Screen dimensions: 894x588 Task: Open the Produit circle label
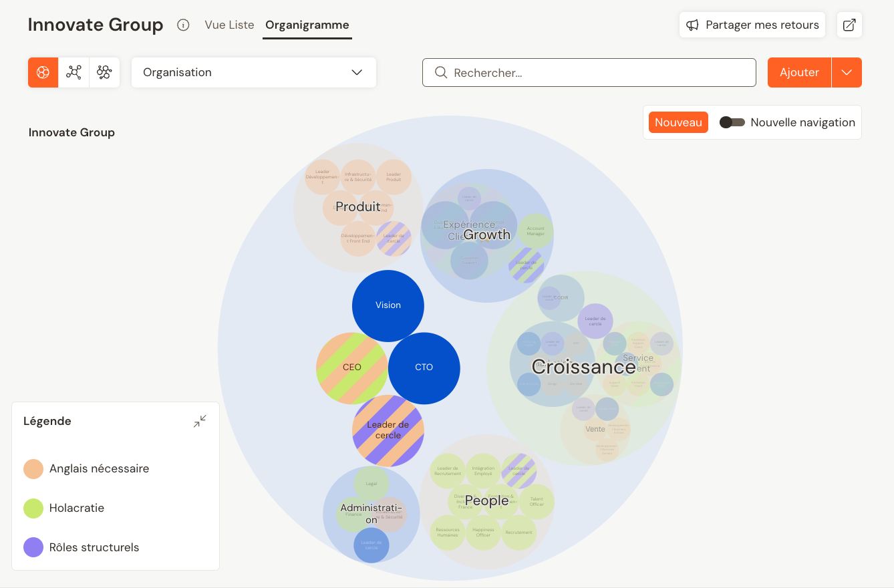(358, 206)
